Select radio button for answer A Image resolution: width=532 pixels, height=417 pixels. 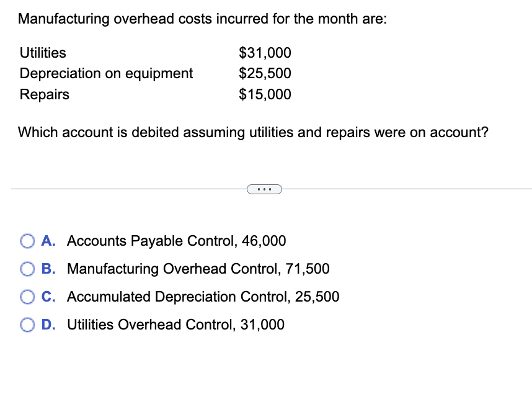(x=27, y=241)
